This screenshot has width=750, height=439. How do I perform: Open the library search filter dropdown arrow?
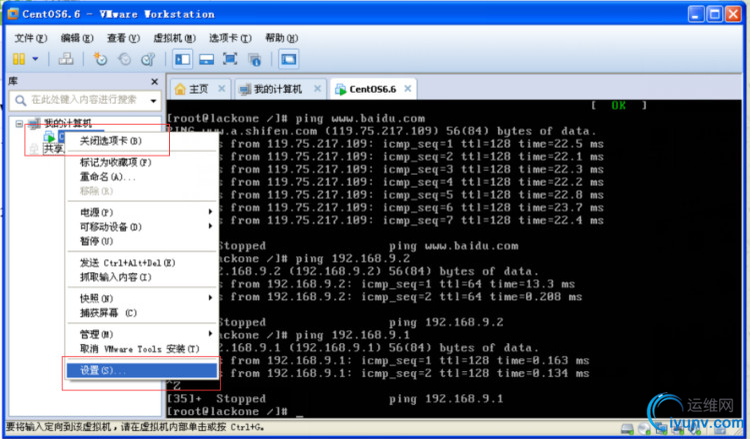point(154,101)
